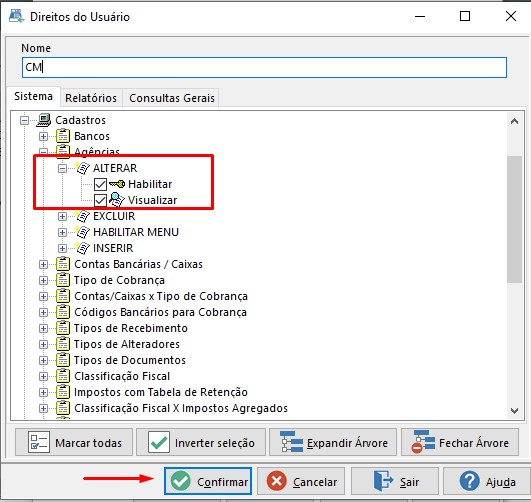Expand Contas Bancárias / Caixas node
The width and height of the screenshot is (531, 502).
[43, 264]
